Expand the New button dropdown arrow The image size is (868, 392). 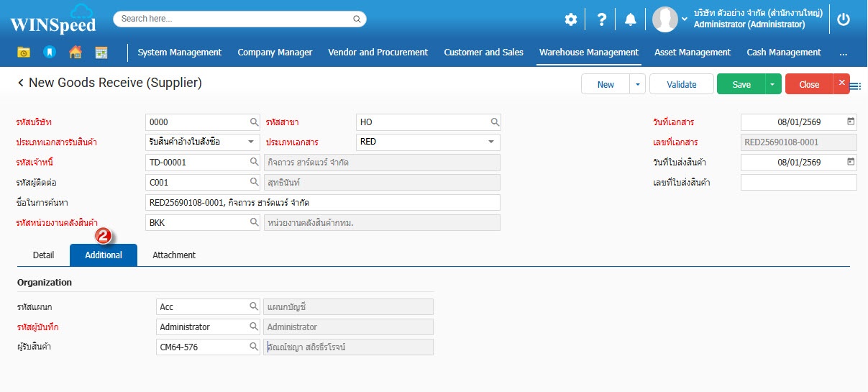pyautogui.click(x=637, y=84)
